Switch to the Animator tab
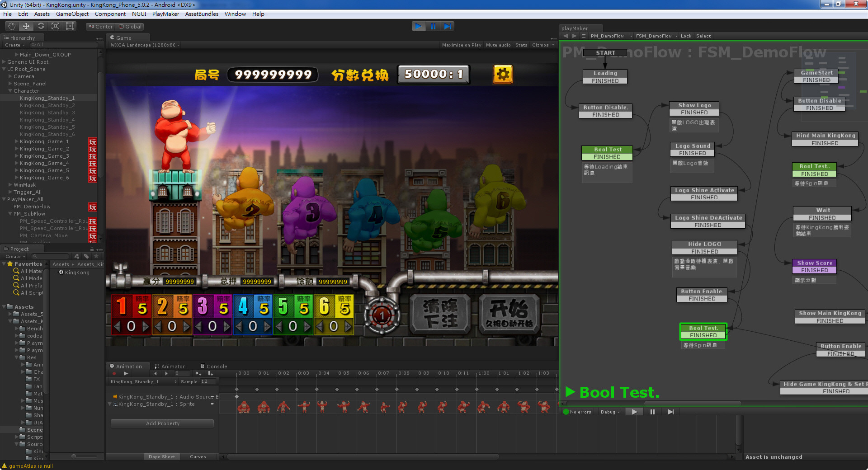868x470 pixels. (x=170, y=367)
